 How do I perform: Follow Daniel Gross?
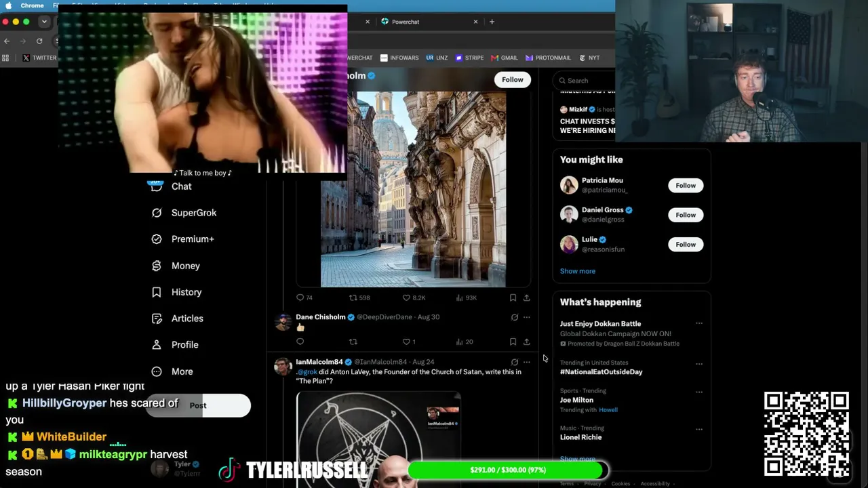(x=686, y=215)
